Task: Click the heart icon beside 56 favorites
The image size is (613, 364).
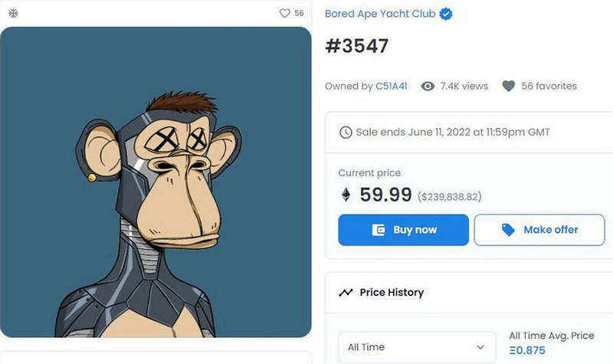Action: tap(508, 86)
